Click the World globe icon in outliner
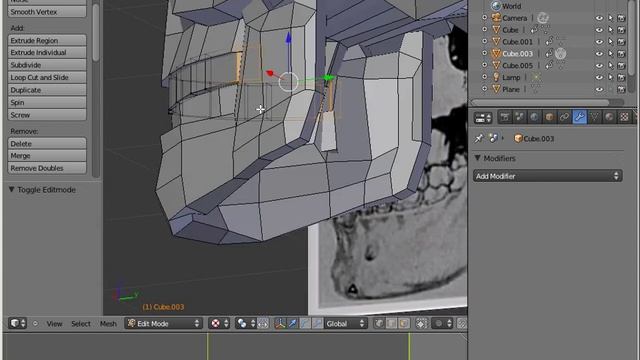The height and width of the screenshot is (360, 640). 496,6
